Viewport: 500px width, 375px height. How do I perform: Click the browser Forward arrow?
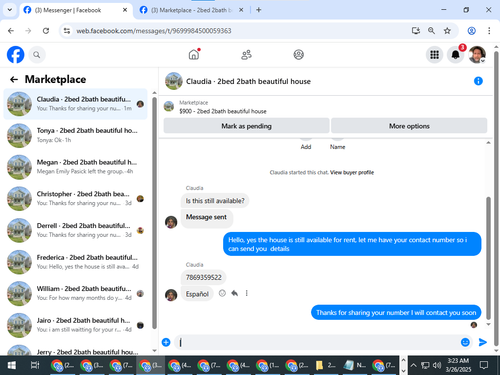[x=28, y=31]
